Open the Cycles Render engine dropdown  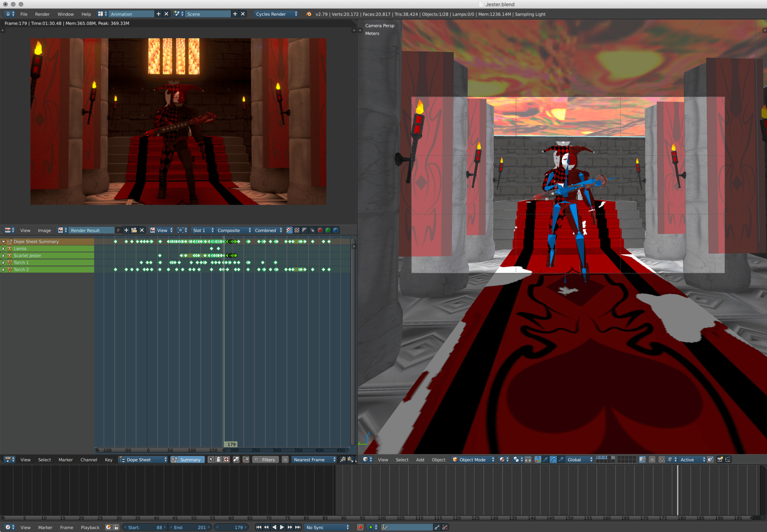276,14
